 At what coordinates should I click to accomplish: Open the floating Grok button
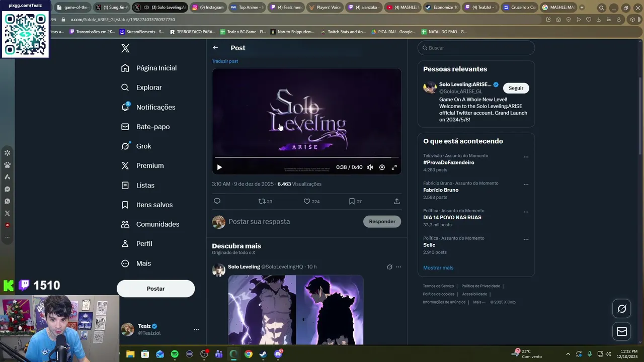[622, 309]
